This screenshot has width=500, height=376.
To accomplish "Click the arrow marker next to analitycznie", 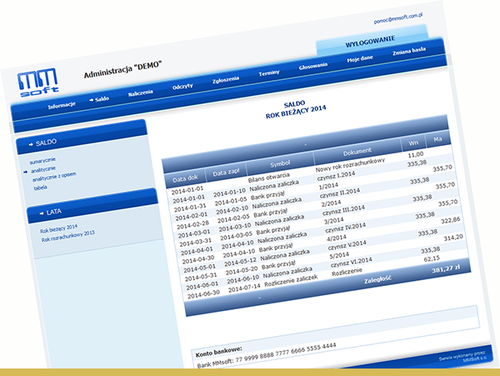I will tap(25, 172).
